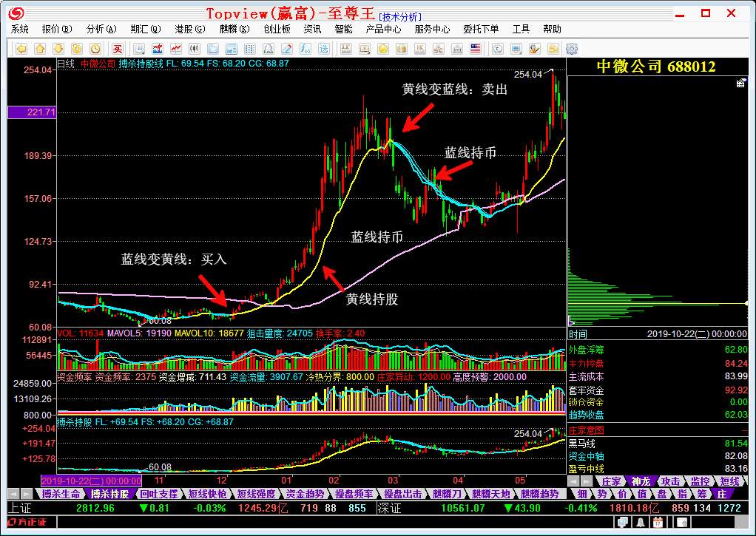Select the 值 tab in side panel
The image size is (756, 536).
pyautogui.click(x=642, y=494)
